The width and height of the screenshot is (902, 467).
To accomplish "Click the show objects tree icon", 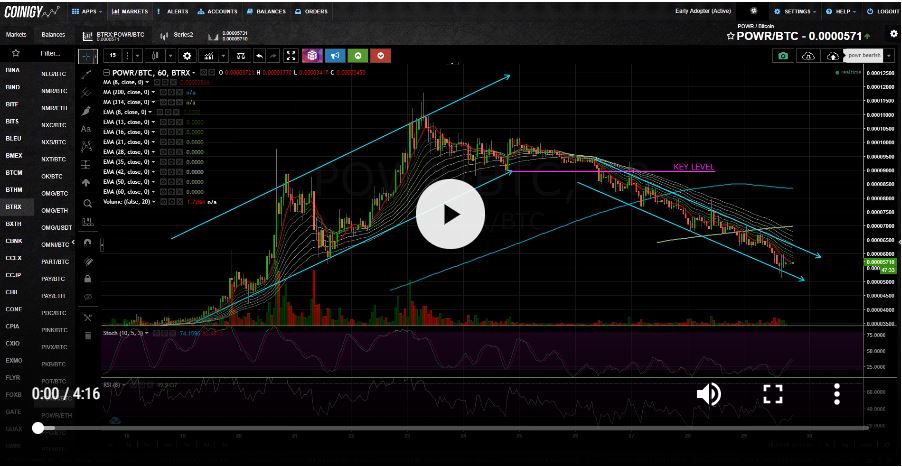I will [87, 317].
